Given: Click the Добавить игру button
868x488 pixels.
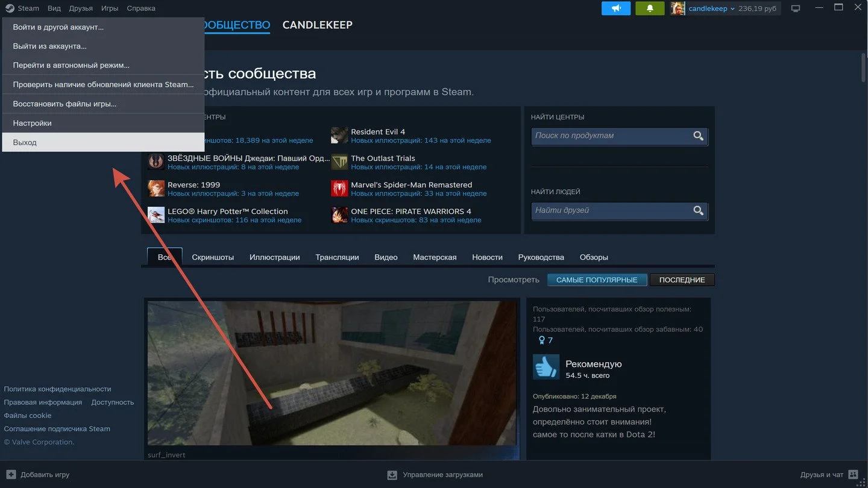Looking at the screenshot, I should (38, 475).
